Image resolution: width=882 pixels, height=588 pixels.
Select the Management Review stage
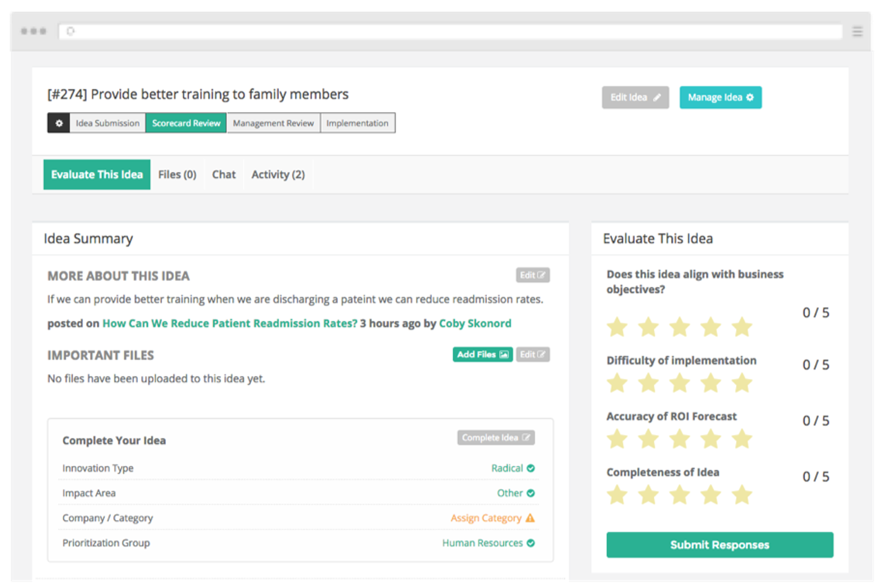coord(274,123)
